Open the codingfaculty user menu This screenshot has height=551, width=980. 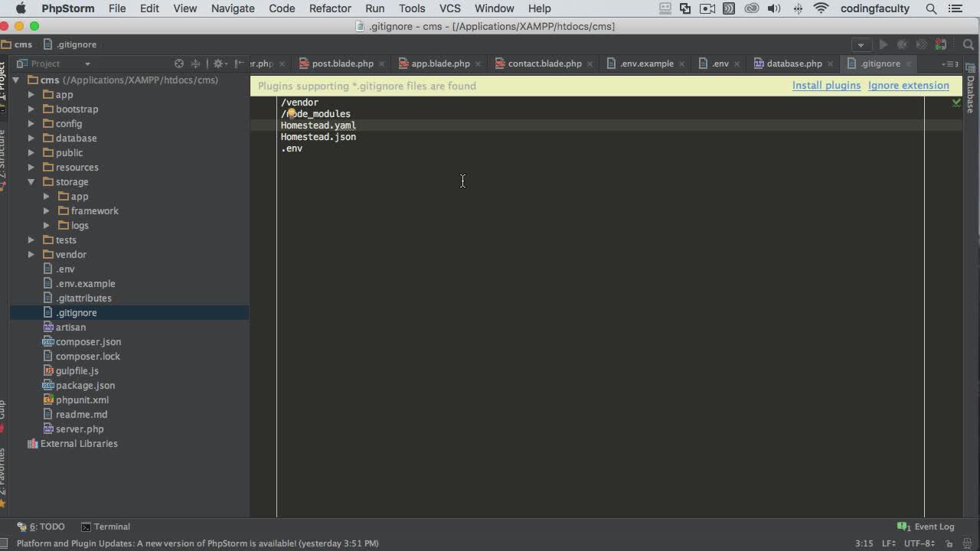(x=875, y=8)
